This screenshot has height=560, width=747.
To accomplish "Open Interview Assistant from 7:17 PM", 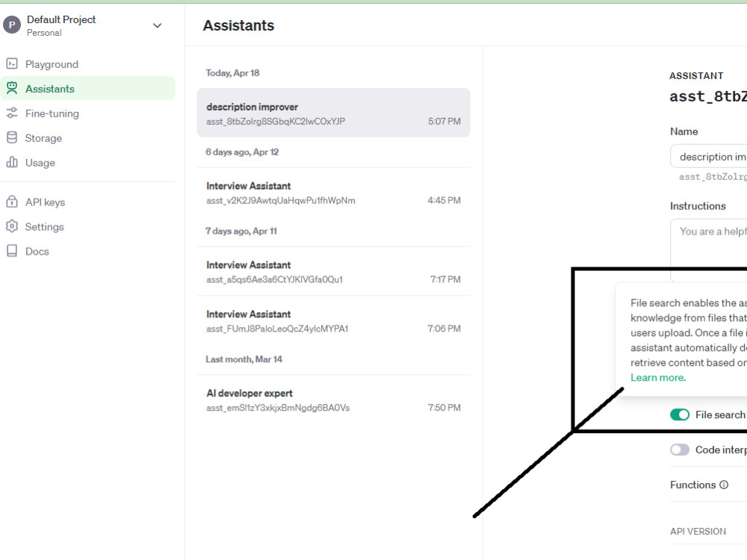I will [333, 272].
